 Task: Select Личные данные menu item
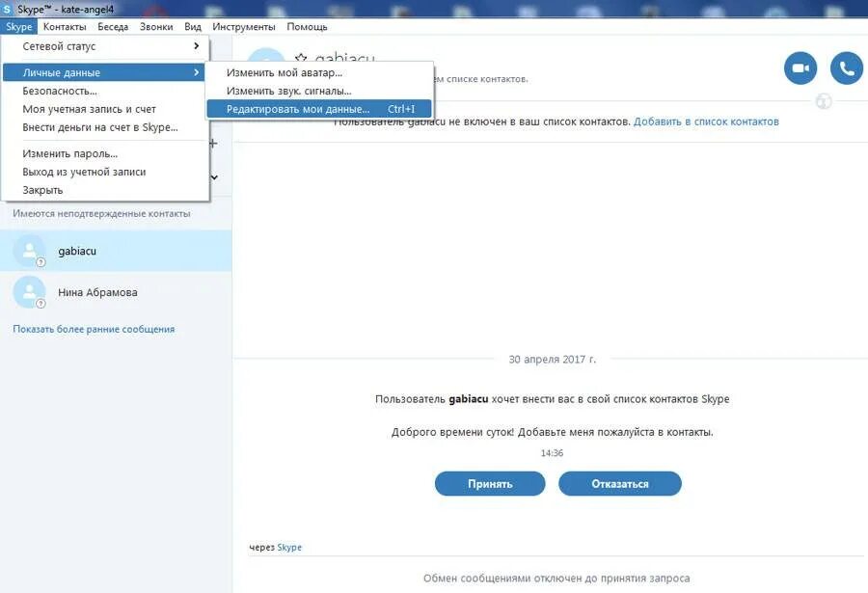(x=104, y=72)
